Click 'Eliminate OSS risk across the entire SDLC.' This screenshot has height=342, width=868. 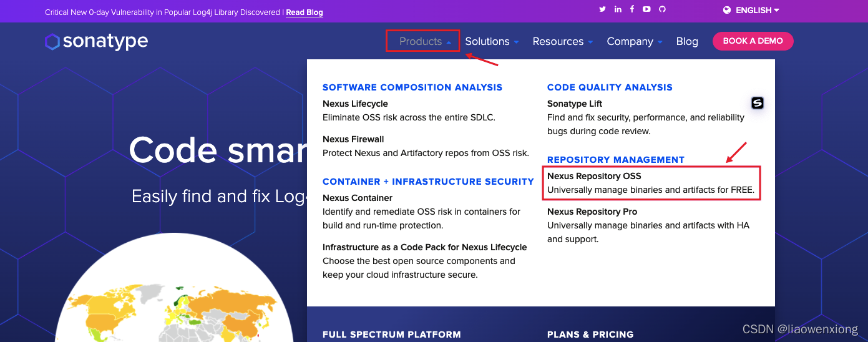[x=409, y=117]
